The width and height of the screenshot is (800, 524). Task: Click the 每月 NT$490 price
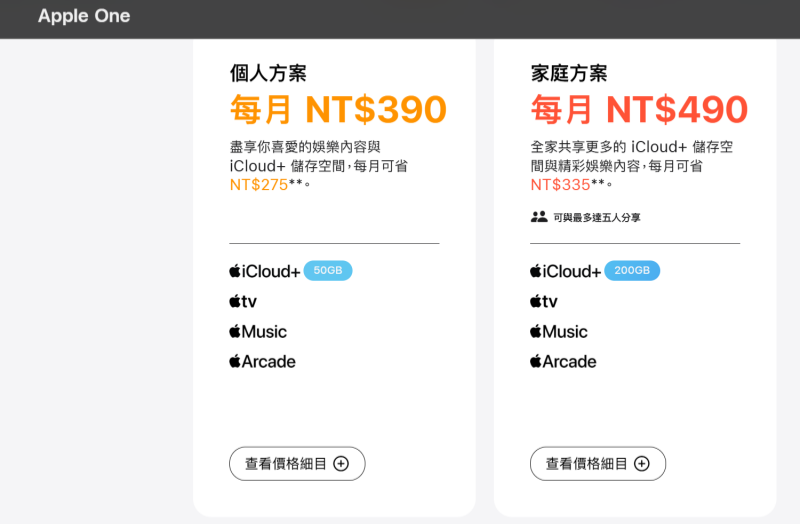639,110
